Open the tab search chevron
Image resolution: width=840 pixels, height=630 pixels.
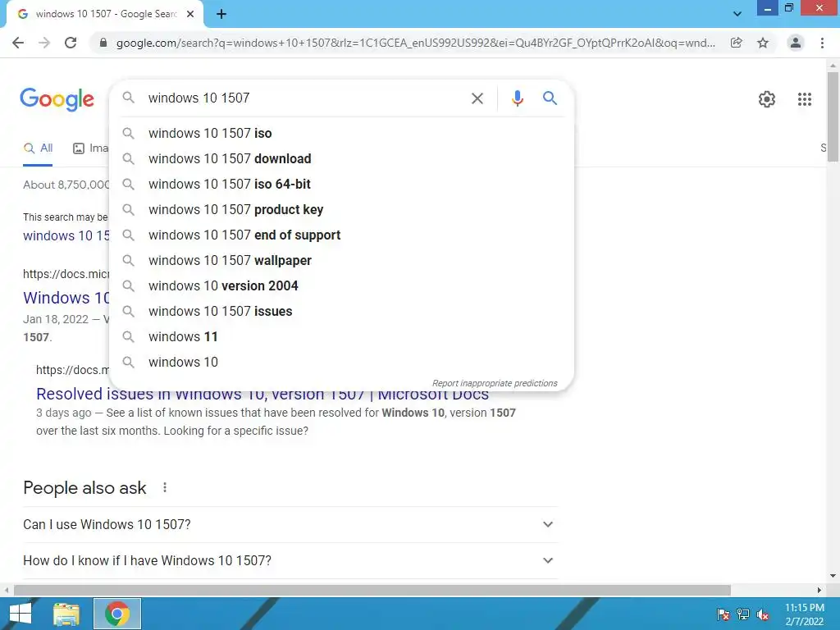[737, 14]
